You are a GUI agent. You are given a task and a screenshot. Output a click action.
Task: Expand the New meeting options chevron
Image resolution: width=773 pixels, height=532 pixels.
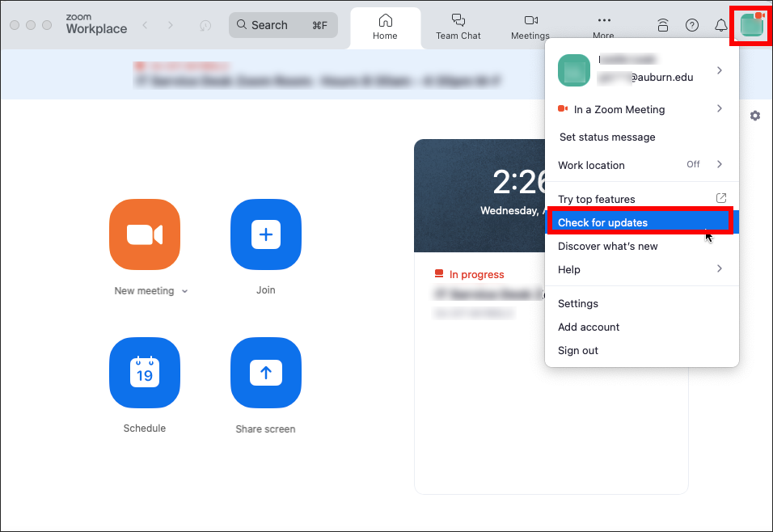(x=185, y=291)
